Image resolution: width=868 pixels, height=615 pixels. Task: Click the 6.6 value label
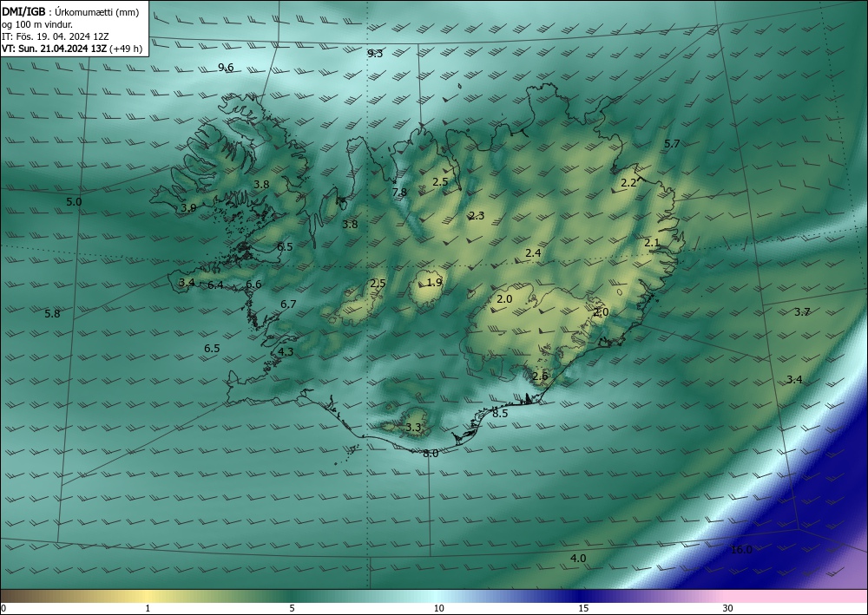253,285
